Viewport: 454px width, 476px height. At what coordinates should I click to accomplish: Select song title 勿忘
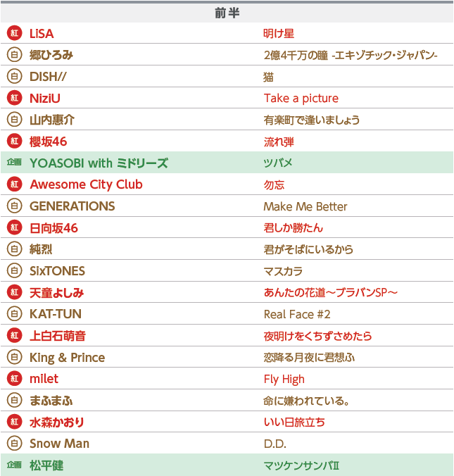click(x=274, y=185)
